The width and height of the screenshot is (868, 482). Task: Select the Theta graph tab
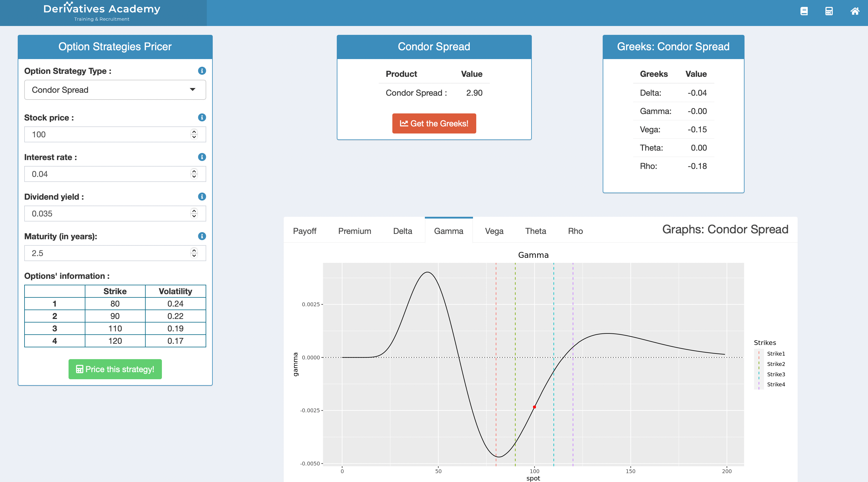535,231
